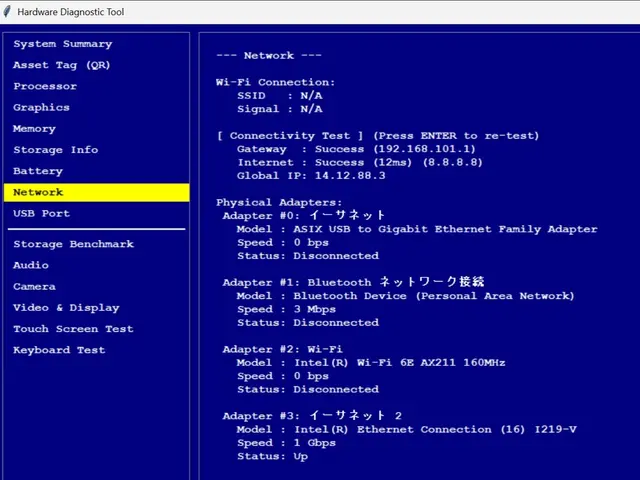
Task: Launch the Storage Benchmark test
Action: [73, 244]
